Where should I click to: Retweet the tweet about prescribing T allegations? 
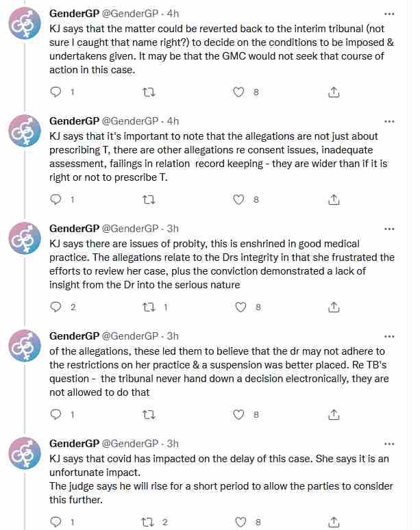(149, 199)
